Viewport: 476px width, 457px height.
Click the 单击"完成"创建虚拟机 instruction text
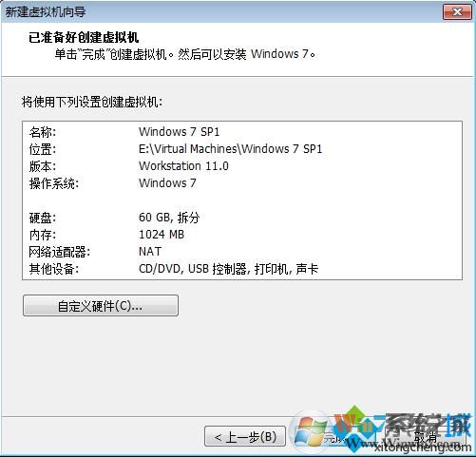(185, 54)
